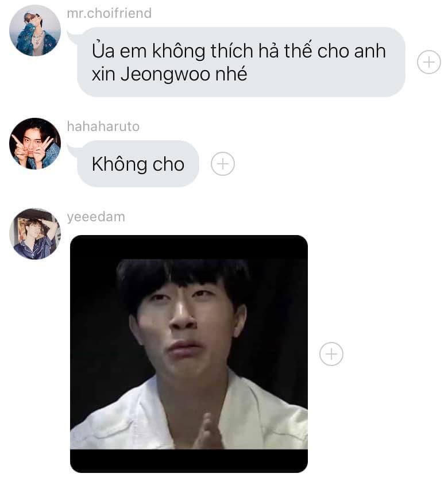
Task: Click the text "xin" in first message
Action: click(103, 75)
